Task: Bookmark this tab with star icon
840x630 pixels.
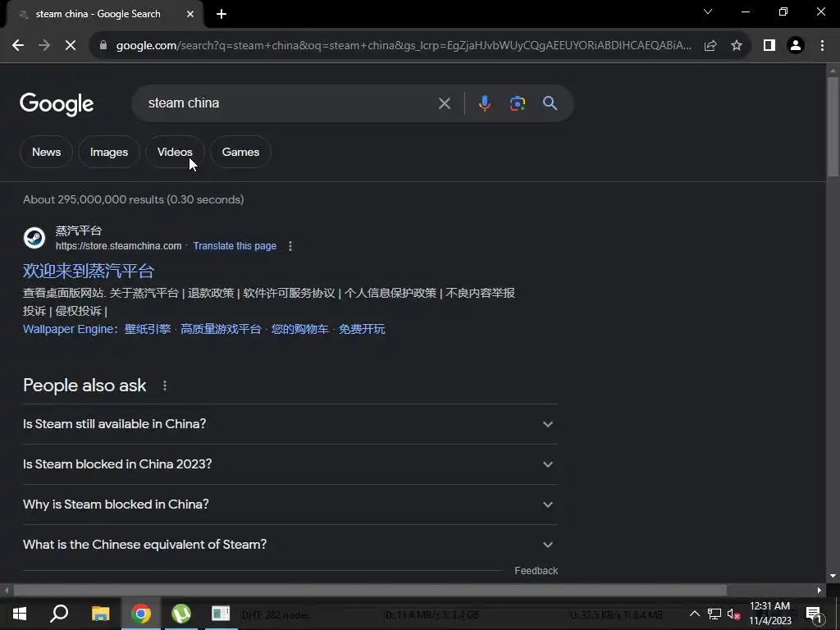Action: tap(737, 46)
